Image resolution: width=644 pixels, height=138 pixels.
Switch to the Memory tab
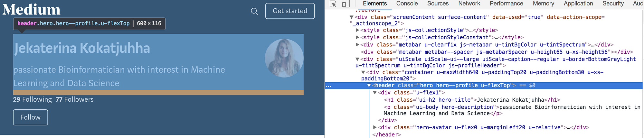[x=544, y=4]
